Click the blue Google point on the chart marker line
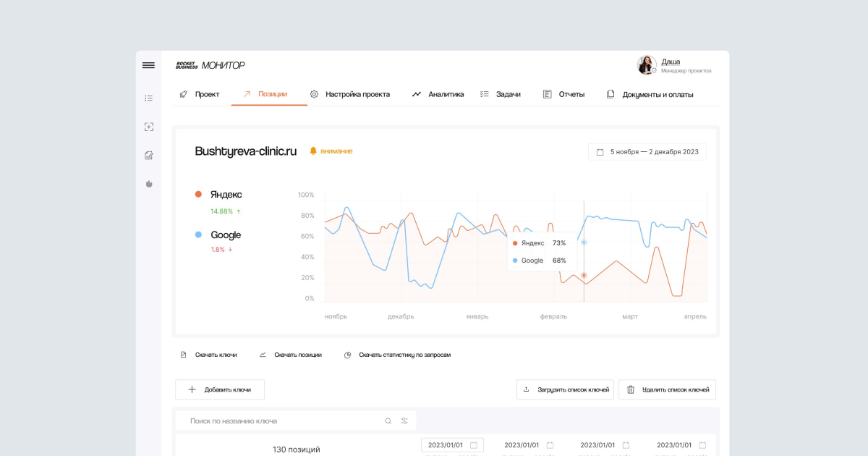This screenshot has width=868, height=456. point(584,242)
